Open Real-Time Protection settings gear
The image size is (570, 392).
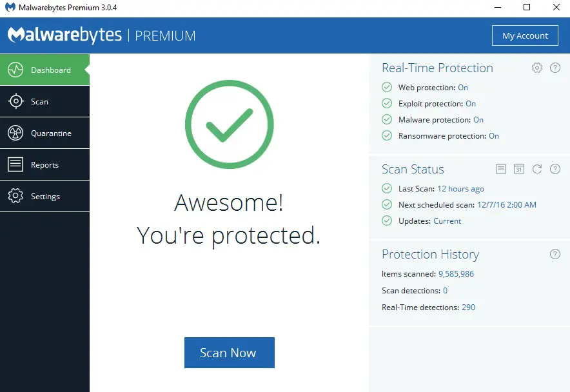click(537, 68)
